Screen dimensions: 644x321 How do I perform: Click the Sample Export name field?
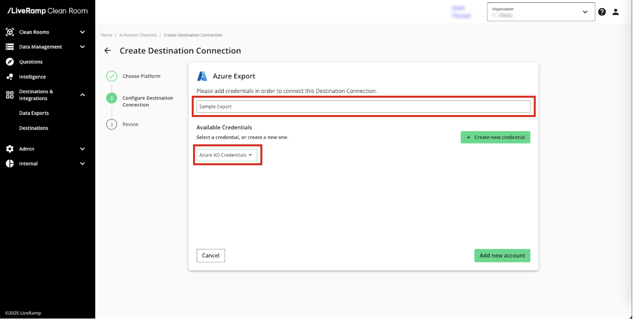[x=363, y=107]
